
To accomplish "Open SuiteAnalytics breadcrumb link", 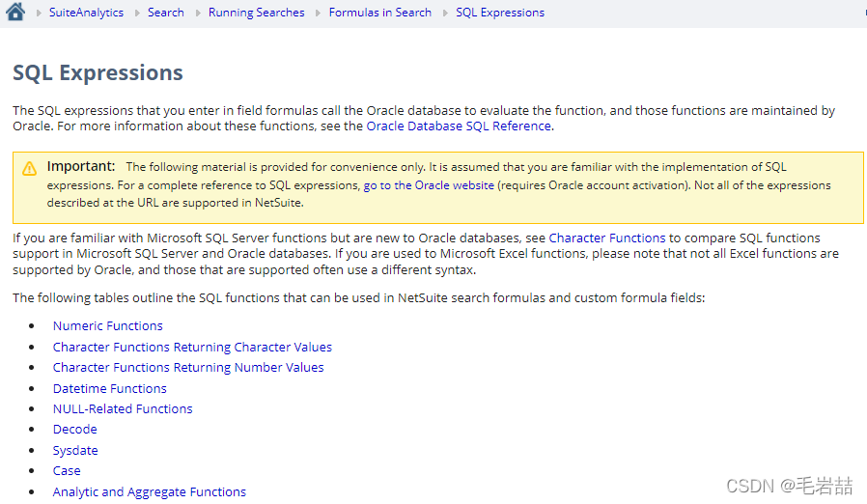I will [86, 13].
